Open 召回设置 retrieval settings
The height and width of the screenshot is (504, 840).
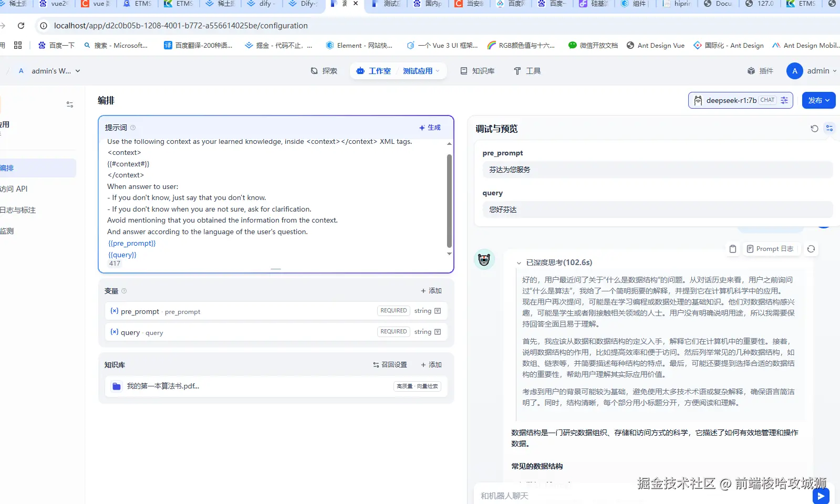point(390,365)
